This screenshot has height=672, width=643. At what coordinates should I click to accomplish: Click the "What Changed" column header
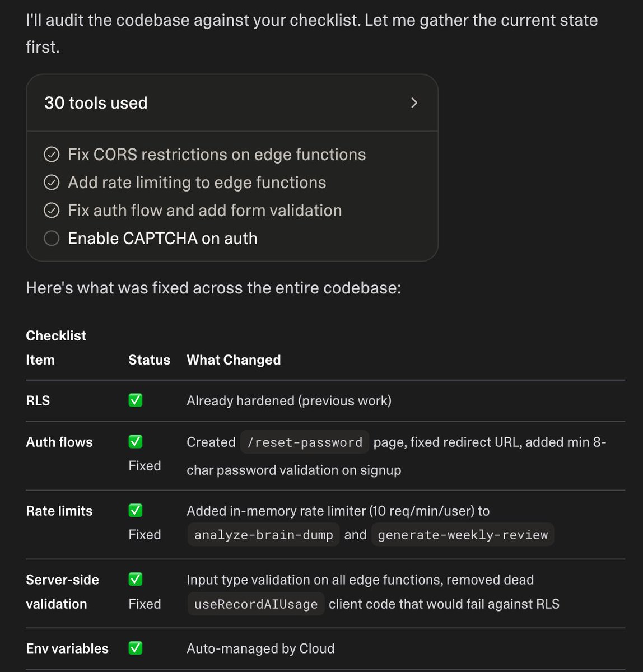tap(234, 360)
